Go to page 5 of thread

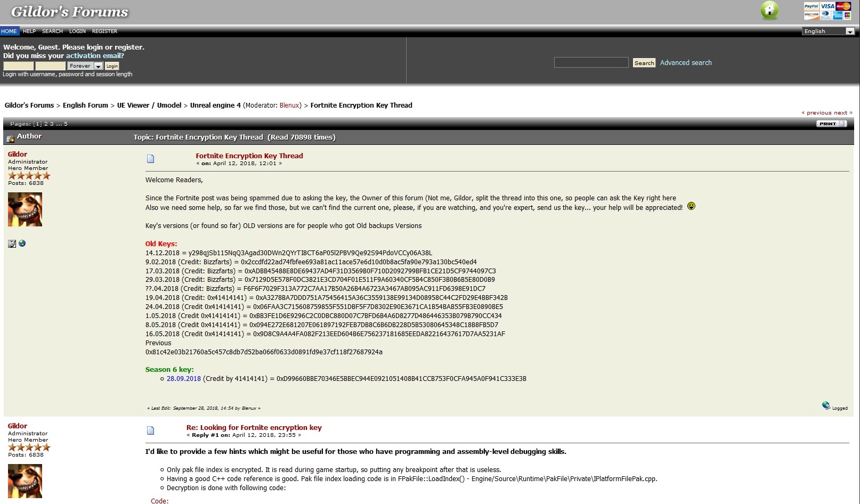click(x=66, y=124)
